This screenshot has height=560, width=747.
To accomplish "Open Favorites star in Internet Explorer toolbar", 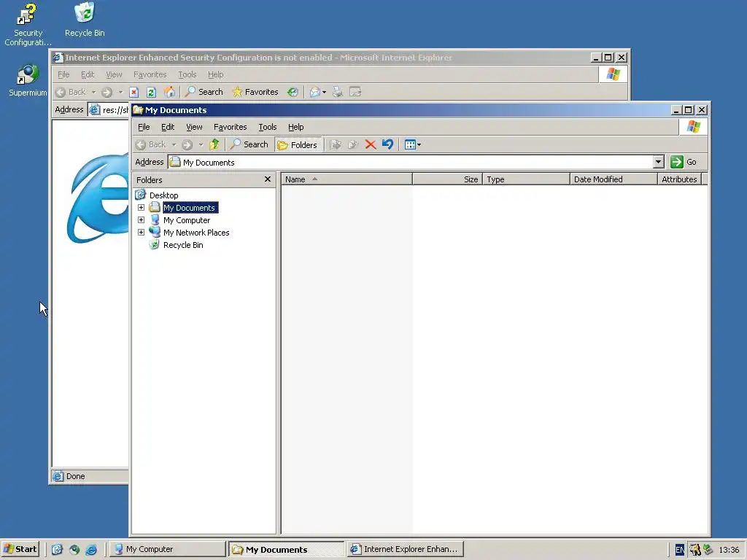I will (x=255, y=92).
